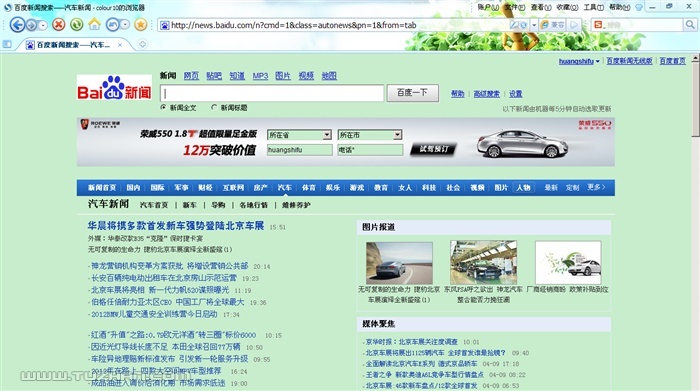Screen dimensions: 700x391
Task: Stop loading with the red X icon
Action: coord(58,25)
